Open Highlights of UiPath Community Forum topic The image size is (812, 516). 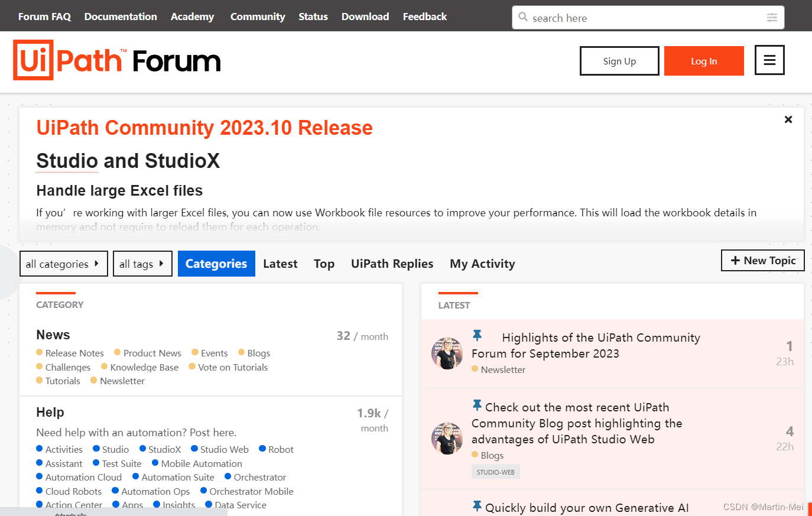click(x=586, y=345)
